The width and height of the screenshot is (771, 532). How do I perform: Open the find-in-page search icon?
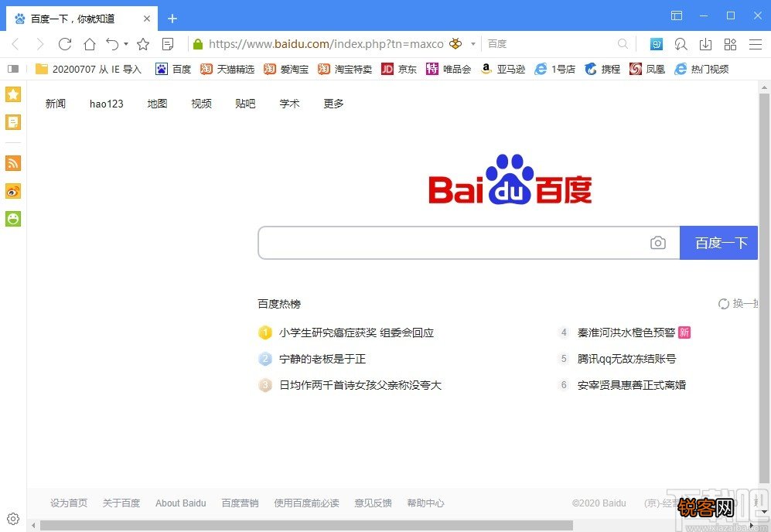click(x=681, y=44)
